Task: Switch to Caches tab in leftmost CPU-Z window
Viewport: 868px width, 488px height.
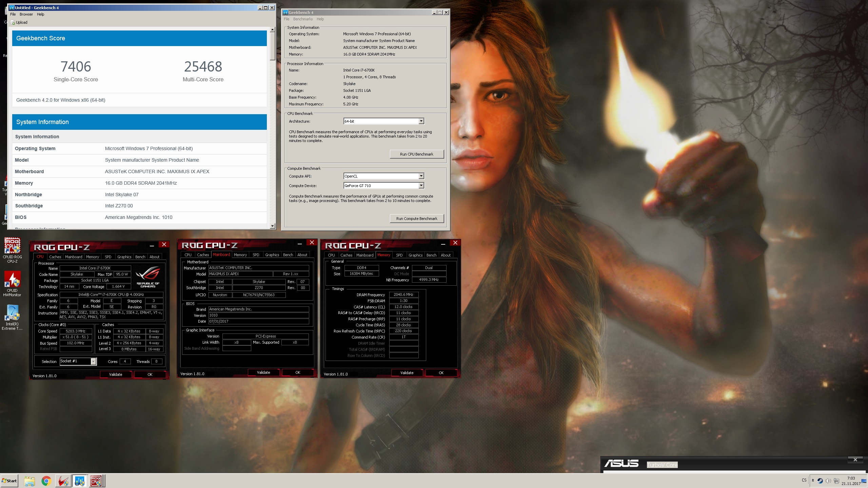Action: pos(55,257)
